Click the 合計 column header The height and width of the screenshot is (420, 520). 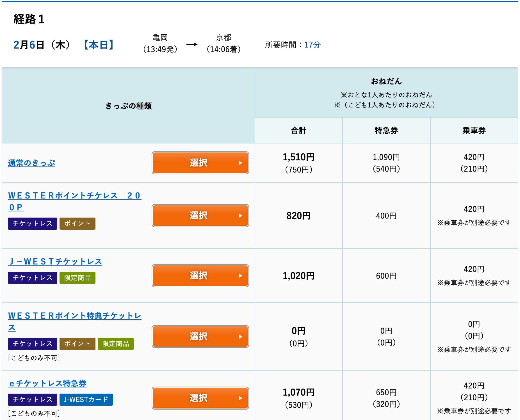tap(298, 130)
